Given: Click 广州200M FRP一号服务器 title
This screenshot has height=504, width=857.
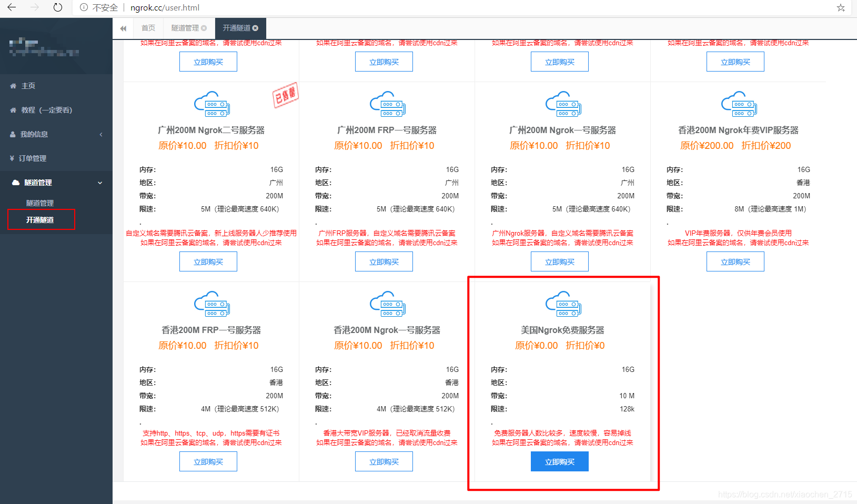Looking at the screenshot, I should tap(387, 130).
